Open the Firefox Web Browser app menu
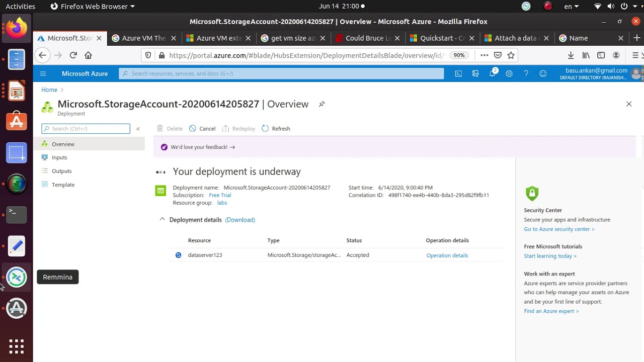644x362 pixels. coord(93,7)
